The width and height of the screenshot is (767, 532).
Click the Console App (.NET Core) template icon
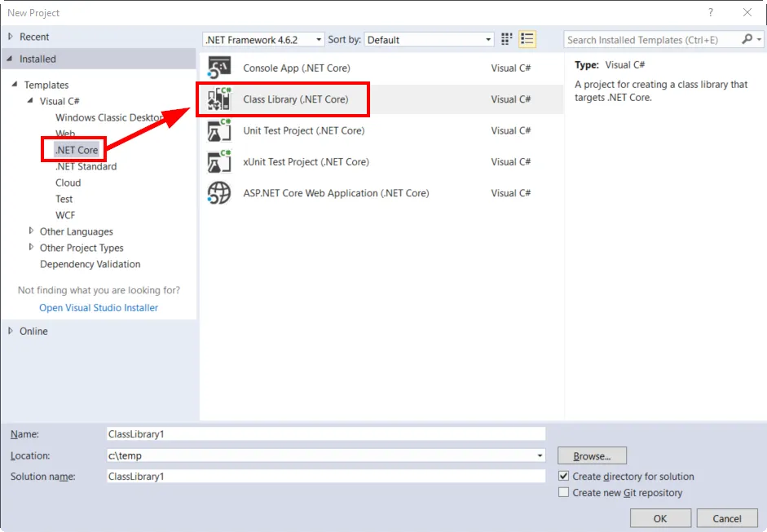coord(219,68)
